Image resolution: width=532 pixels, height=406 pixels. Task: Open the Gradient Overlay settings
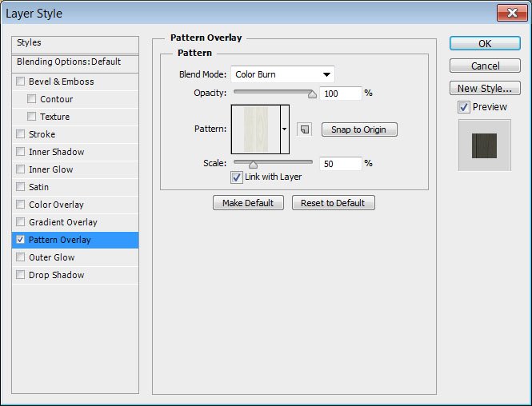coord(62,222)
